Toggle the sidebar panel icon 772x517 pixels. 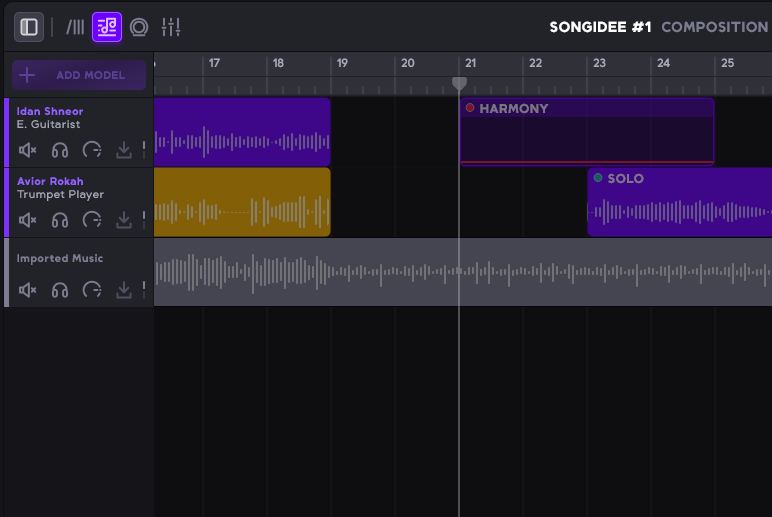[29, 27]
